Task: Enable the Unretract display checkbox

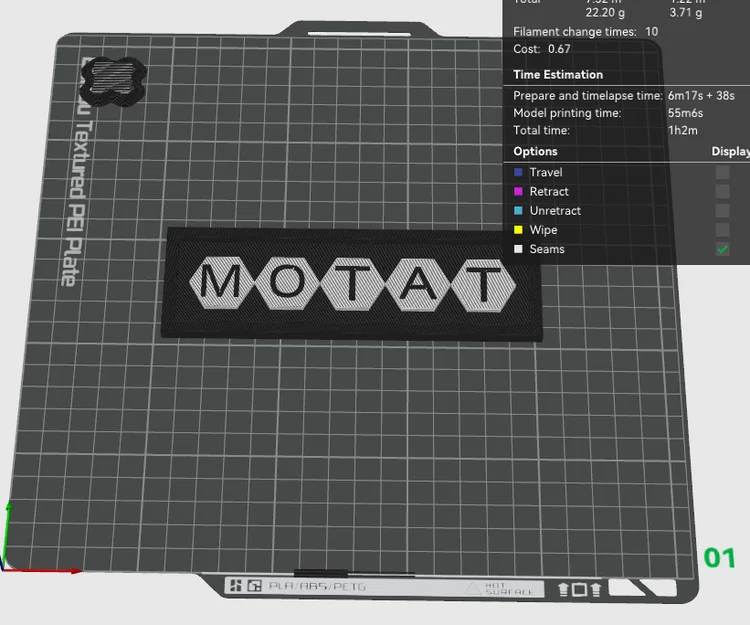Action: (x=722, y=210)
